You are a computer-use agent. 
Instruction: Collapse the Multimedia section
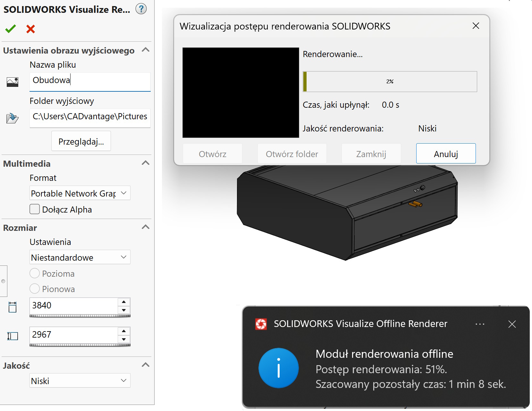146,163
